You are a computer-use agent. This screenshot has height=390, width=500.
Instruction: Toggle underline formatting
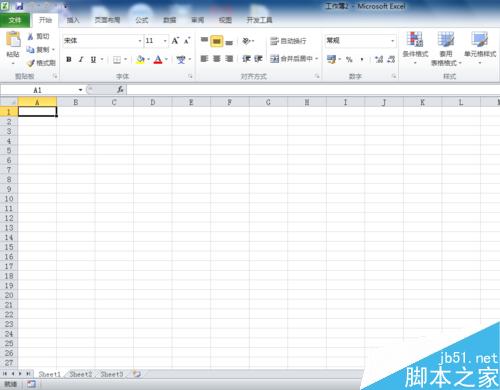tap(93, 60)
